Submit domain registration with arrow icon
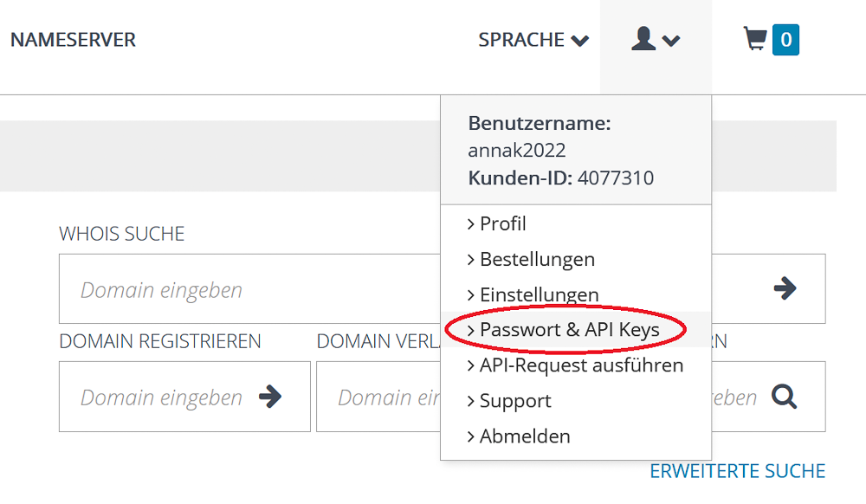This screenshot has height=504, width=866. click(x=270, y=397)
